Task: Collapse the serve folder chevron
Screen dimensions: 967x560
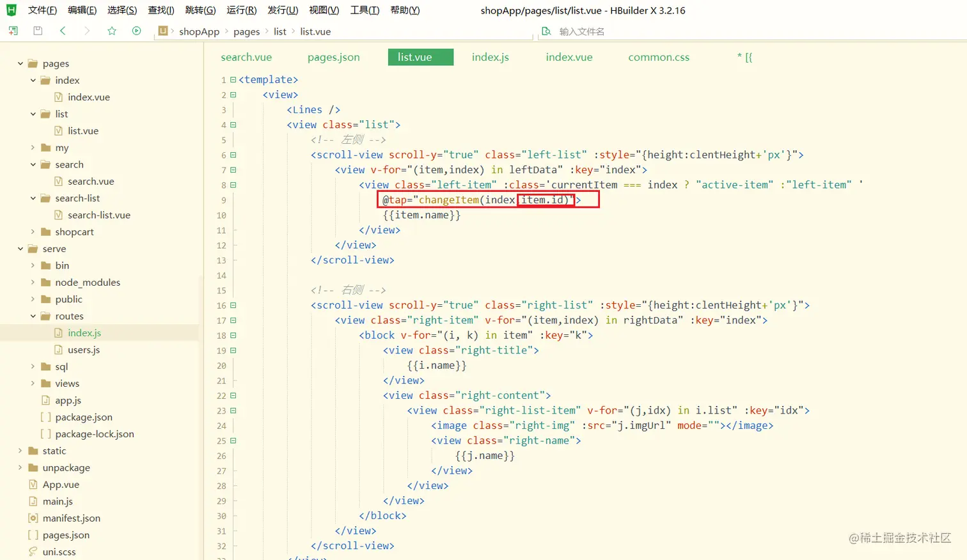Action: [20, 249]
